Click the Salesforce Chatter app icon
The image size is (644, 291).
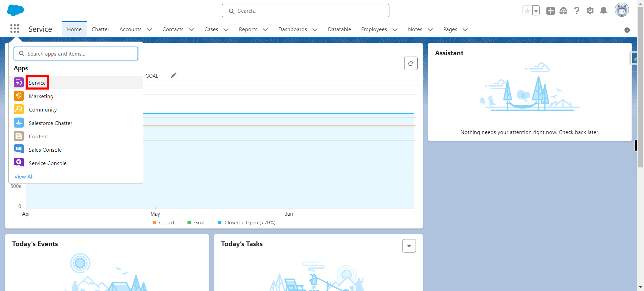point(19,123)
